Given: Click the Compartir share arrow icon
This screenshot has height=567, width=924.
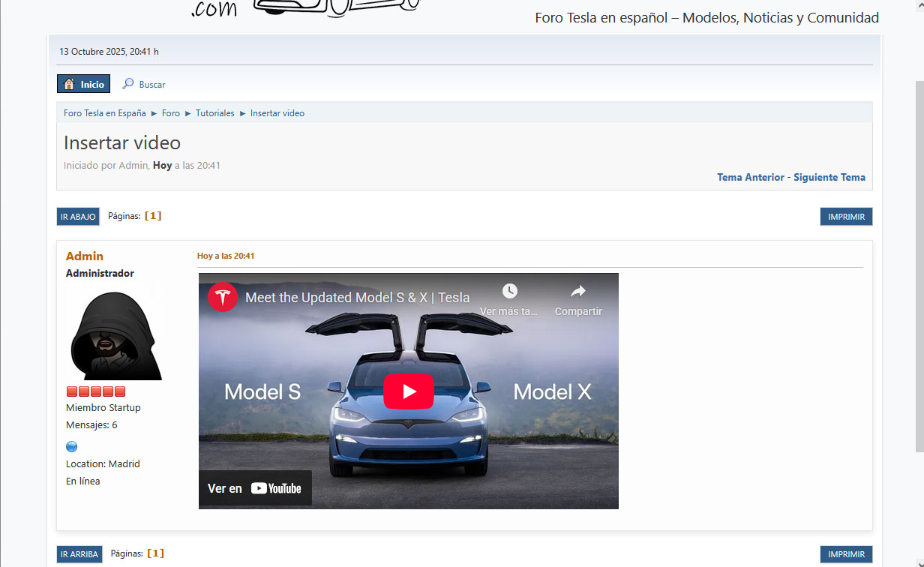Looking at the screenshot, I should [x=577, y=291].
